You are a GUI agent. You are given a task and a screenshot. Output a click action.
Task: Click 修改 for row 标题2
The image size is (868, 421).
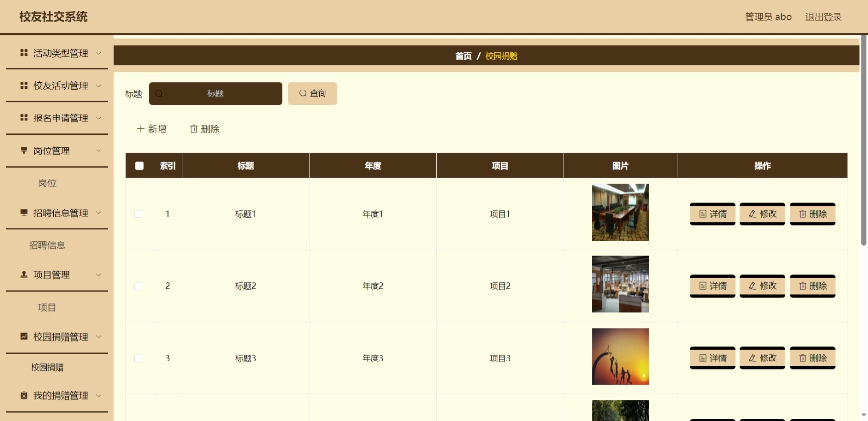[x=763, y=286]
